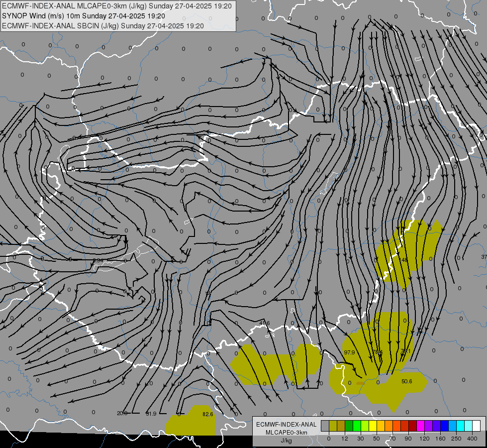Click the legend tick label 50
The width and height of the screenshot is (487, 448).
click(x=376, y=439)
